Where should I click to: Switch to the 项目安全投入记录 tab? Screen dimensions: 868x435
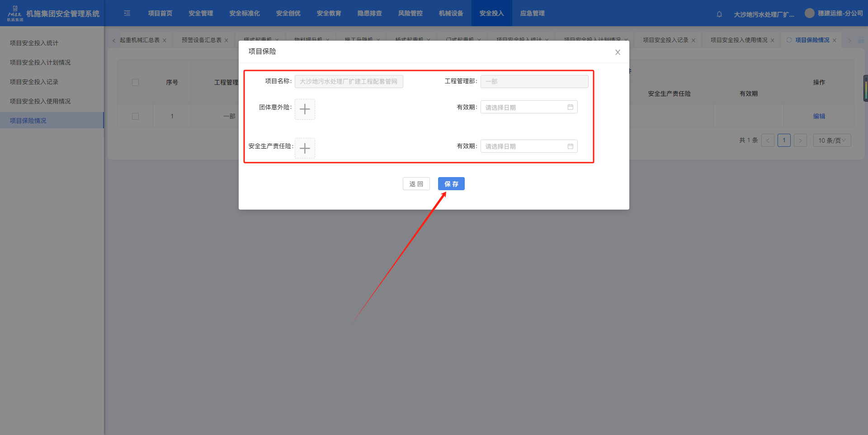[665, 40]
